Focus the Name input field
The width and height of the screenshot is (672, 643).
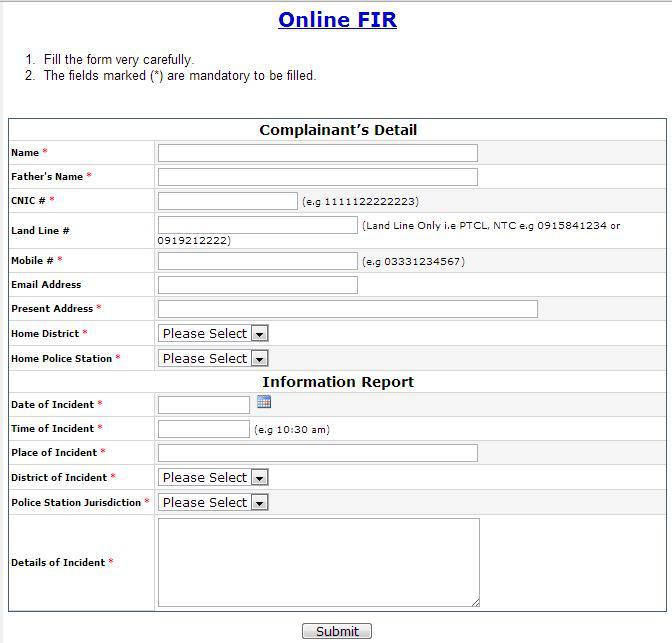(318, 153)
